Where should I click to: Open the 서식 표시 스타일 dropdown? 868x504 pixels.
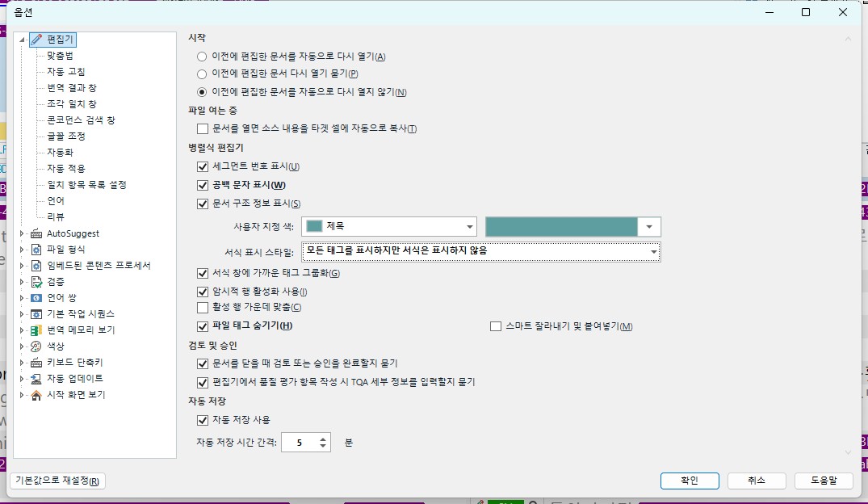(x=653, y=252)
